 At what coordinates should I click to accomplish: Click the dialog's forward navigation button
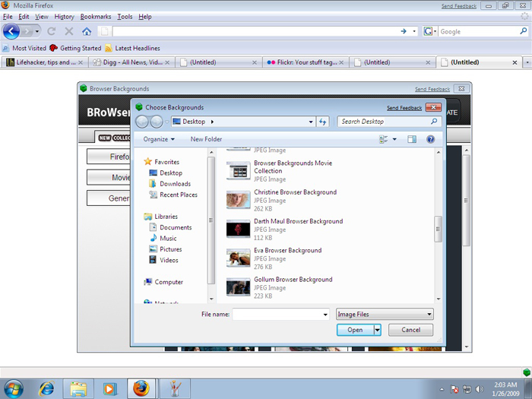[157, 122]
